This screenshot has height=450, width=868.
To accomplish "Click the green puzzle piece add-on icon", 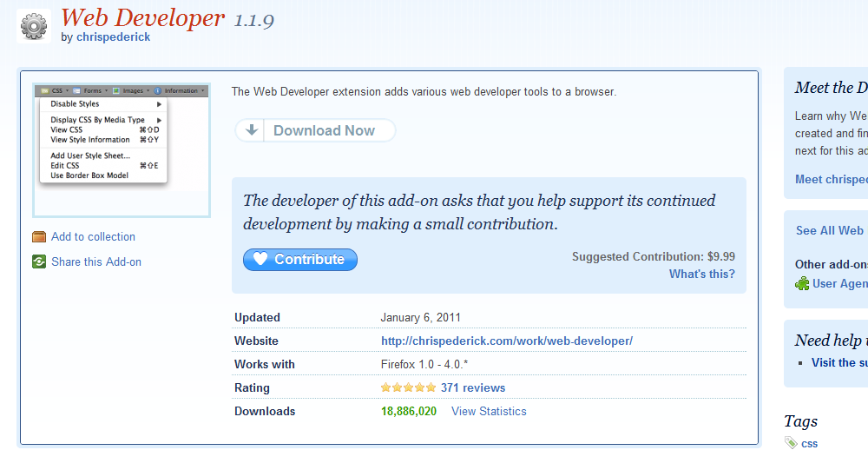I will 802,284.
